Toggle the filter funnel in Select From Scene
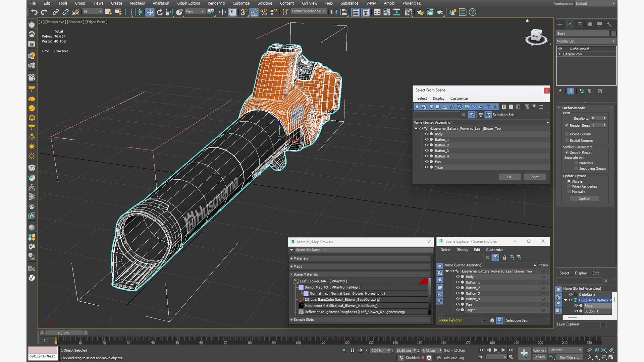The height and width of the screenshot is (362, 644). [x=472, y=115]
